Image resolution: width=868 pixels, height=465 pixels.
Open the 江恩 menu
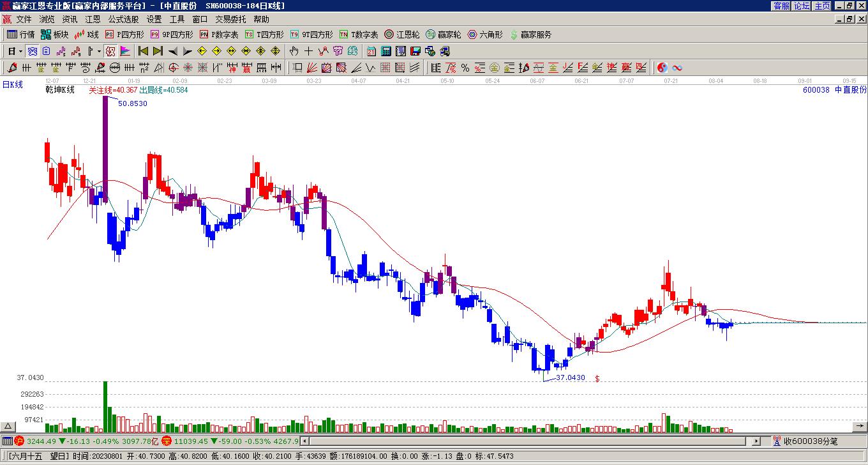[93, 19]
